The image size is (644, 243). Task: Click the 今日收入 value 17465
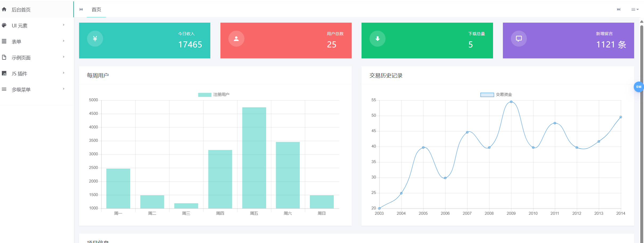pyautogui.click(x=190, y=44)
